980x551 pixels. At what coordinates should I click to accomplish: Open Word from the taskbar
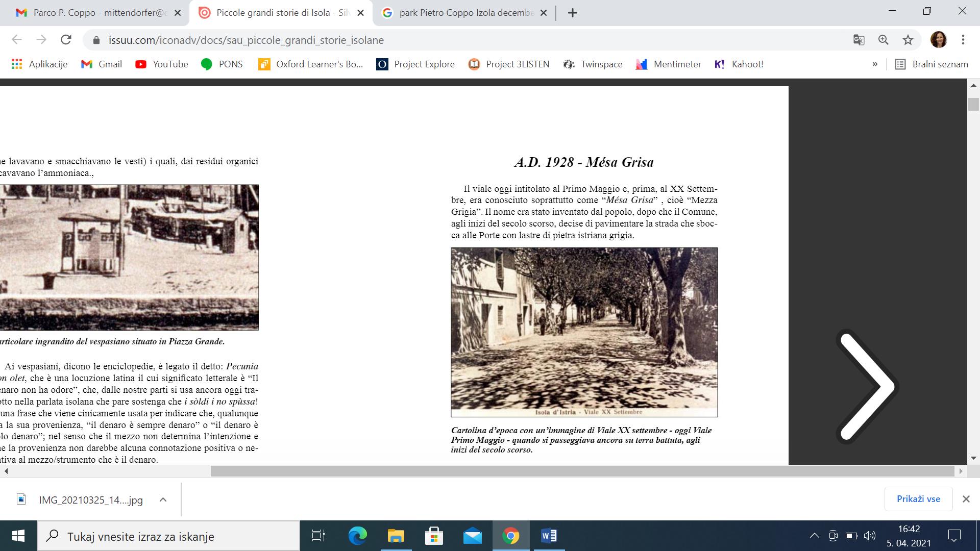pyautogui.click(x=549, y=536)
